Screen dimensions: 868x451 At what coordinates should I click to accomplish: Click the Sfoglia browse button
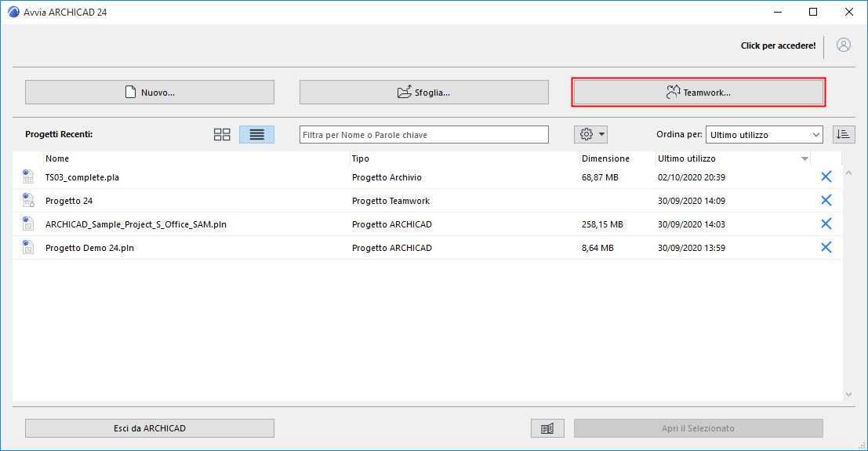tap(424, 92)
